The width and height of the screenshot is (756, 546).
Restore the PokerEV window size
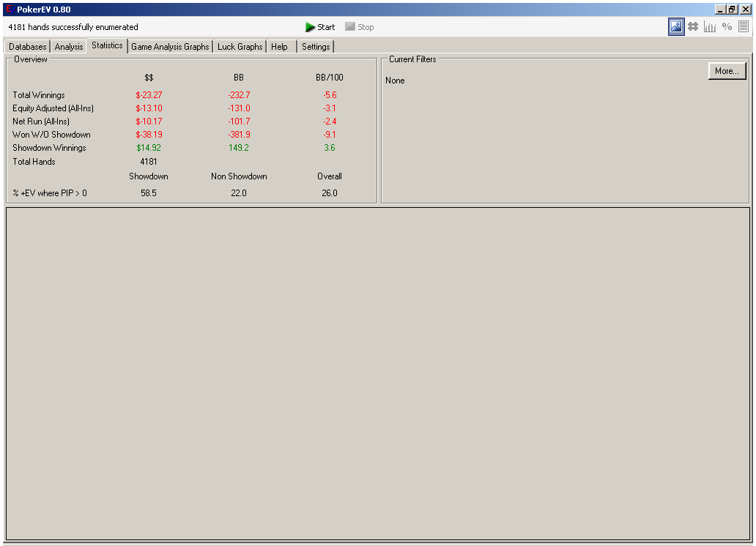point(732,9)
